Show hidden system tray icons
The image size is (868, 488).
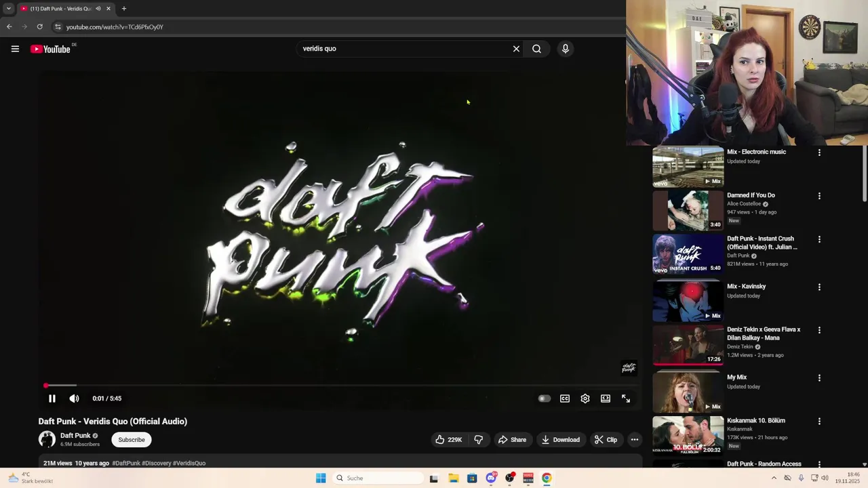tap(774, 478)
